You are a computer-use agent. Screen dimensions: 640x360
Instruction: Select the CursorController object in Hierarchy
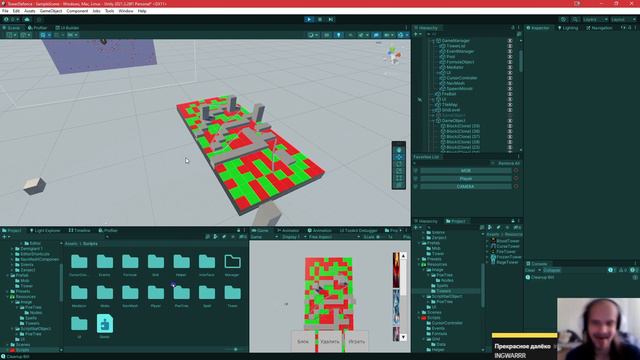point(462,78)
